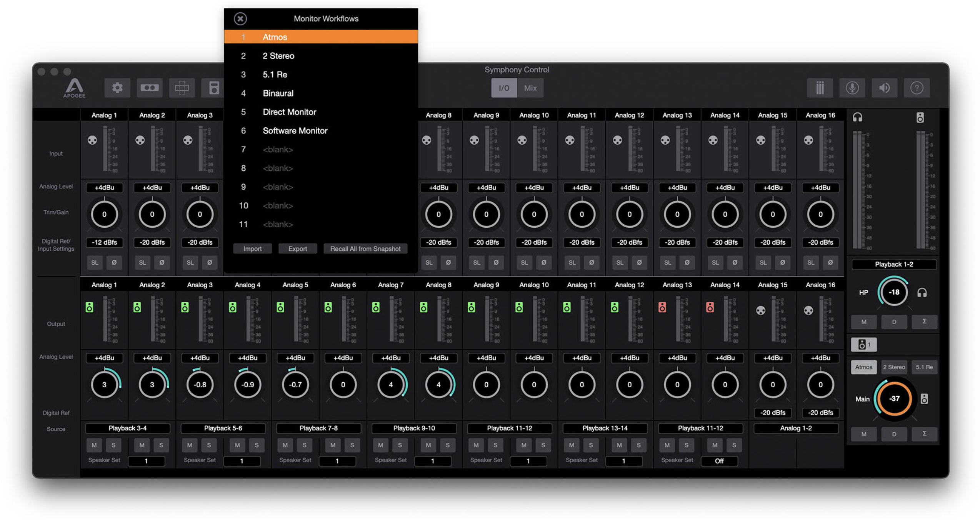
Task: Click the speaker volume toolbar icon
Action: click(884, 88)
